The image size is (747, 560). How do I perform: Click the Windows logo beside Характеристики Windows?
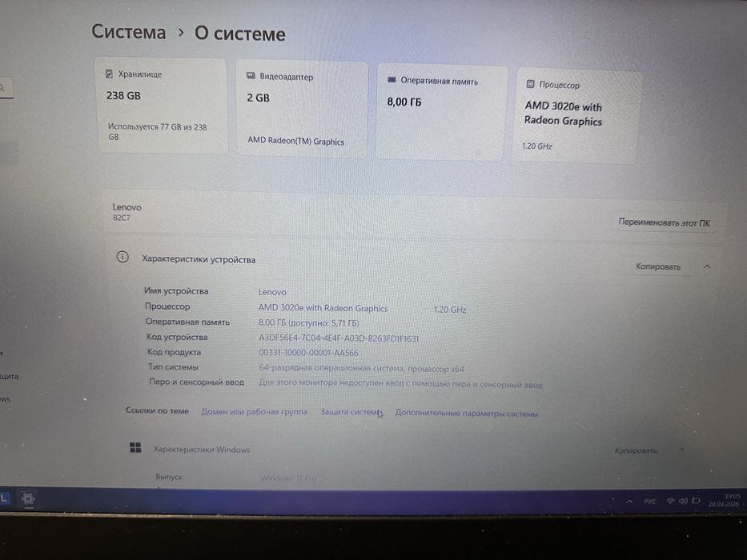(135, 447)
